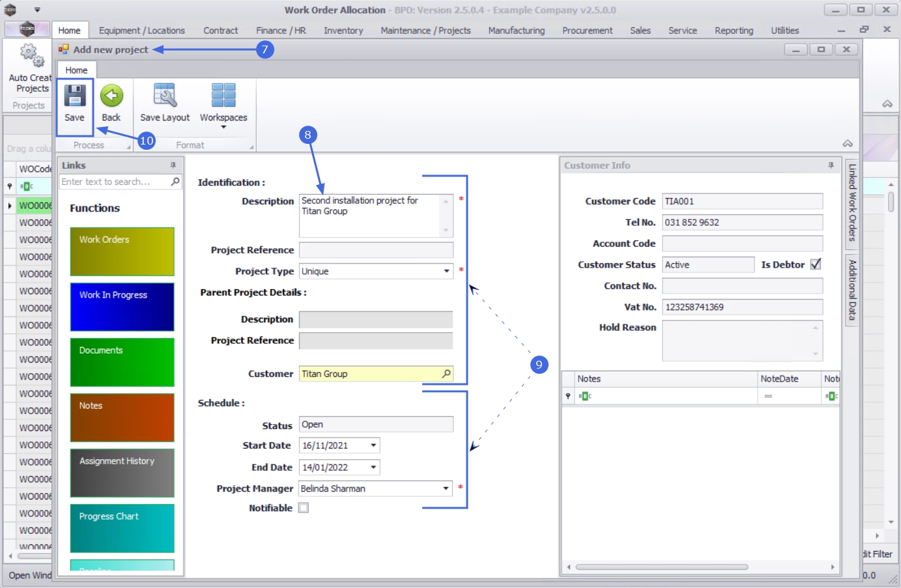Open the Progress Chart function tile
The height and width of the screenshot is (588, 901).
coord(122,528)
